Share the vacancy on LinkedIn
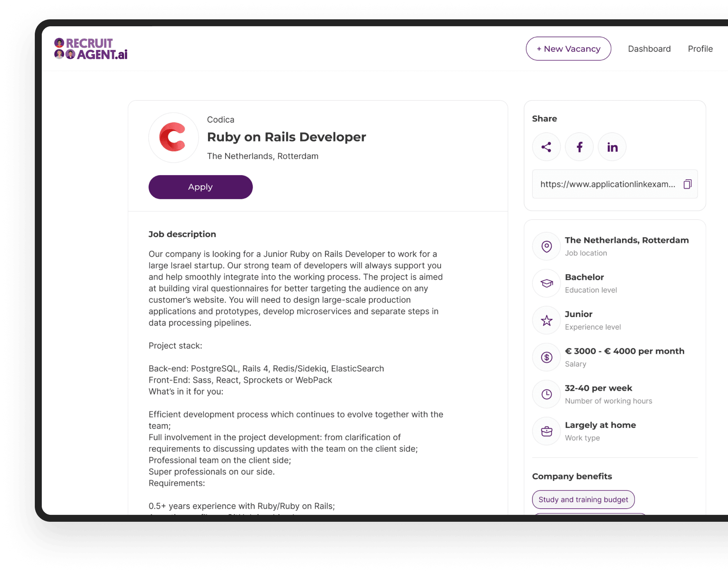The width and height of the screenshot is (728, 572). pyautogui.click(x=612, y=147)
